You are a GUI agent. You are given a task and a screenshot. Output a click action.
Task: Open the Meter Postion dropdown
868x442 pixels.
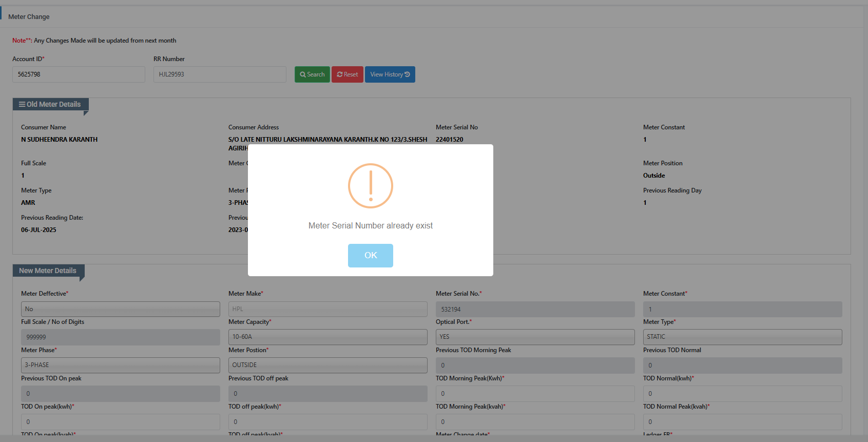click(x=327, y=365)
